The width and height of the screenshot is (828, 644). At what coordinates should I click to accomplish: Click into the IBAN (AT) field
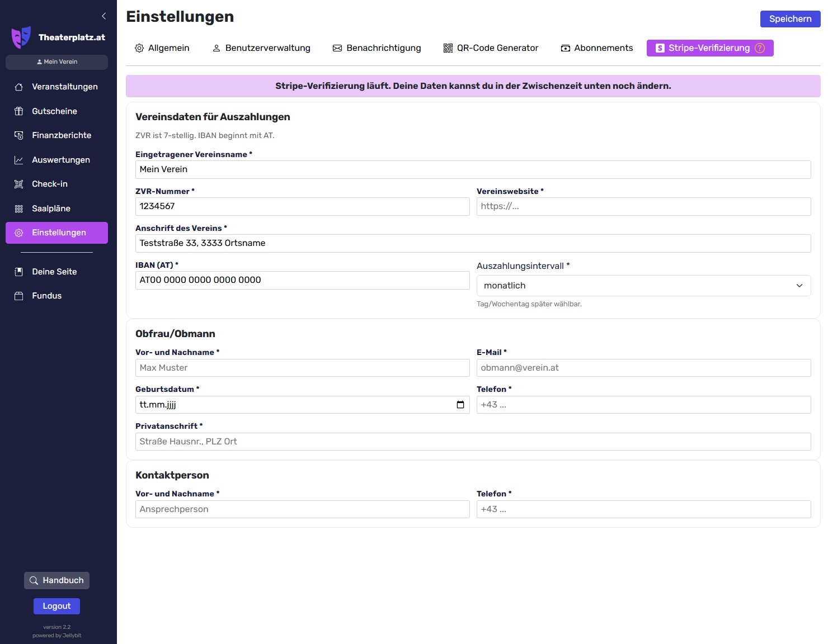coord(302,280)
